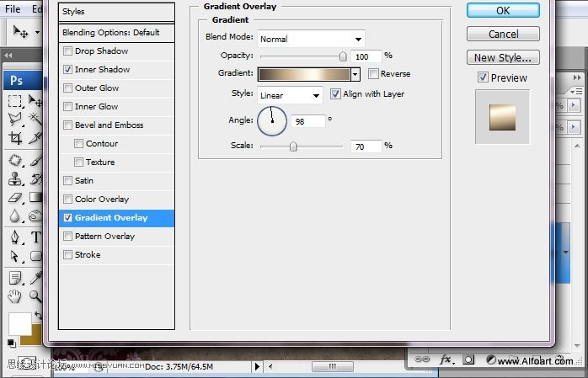Select the Pen tool
This screenshot has height=378, width=588.
15,237
